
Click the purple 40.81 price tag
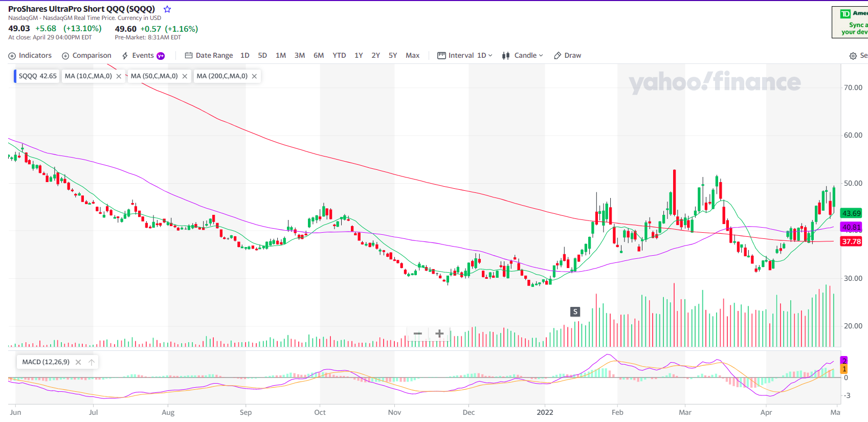pyautogui.click(x=851, y=227)
